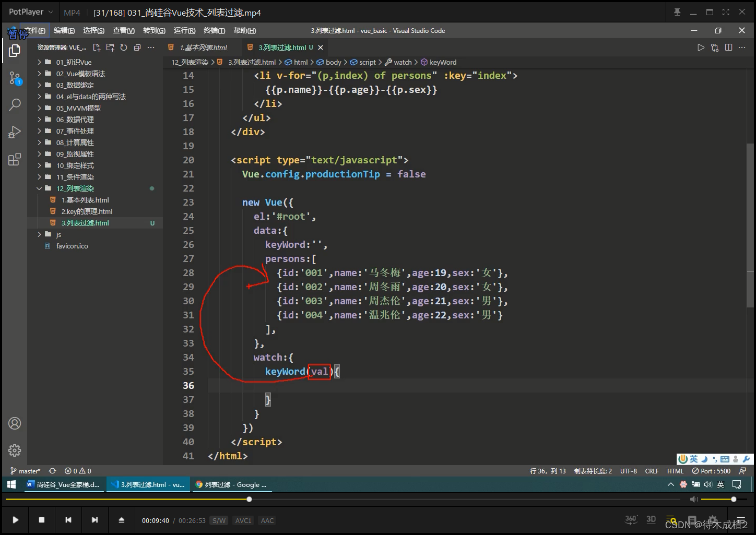Click the New Folder icon in explorer header
Viewport: 756px width, 535px height.
pyautogui.click(x=110, y=47)
